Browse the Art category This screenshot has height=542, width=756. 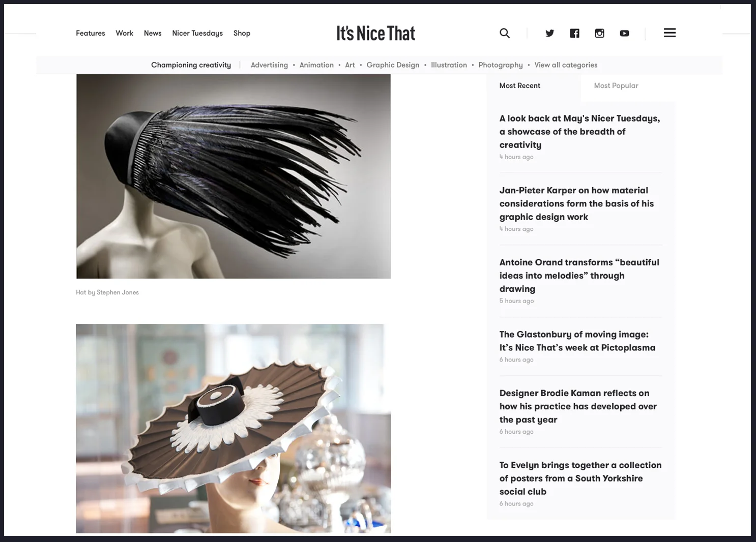350,65
